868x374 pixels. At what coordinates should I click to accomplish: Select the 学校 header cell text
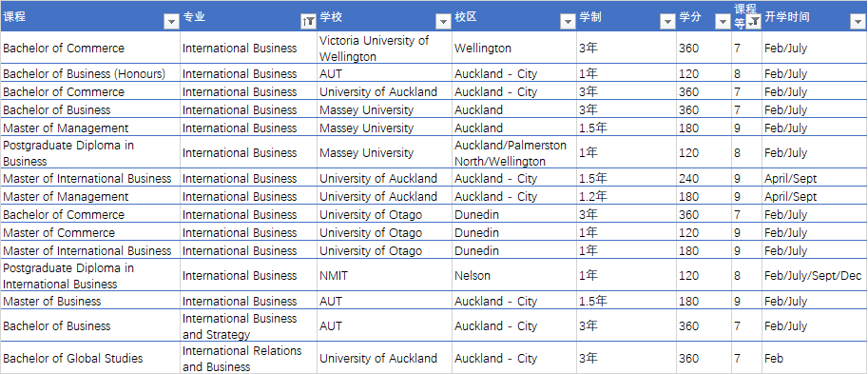(x=331, y=16)
